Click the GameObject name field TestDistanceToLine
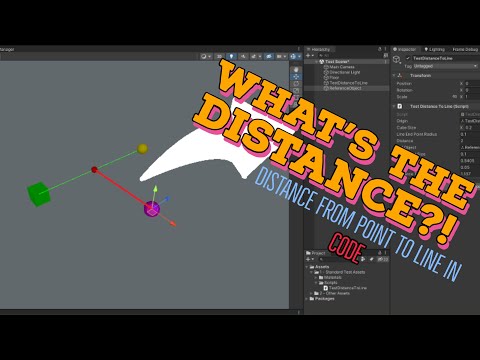Image resolution: width=480 pixels, height=360 pixels. 445,58
